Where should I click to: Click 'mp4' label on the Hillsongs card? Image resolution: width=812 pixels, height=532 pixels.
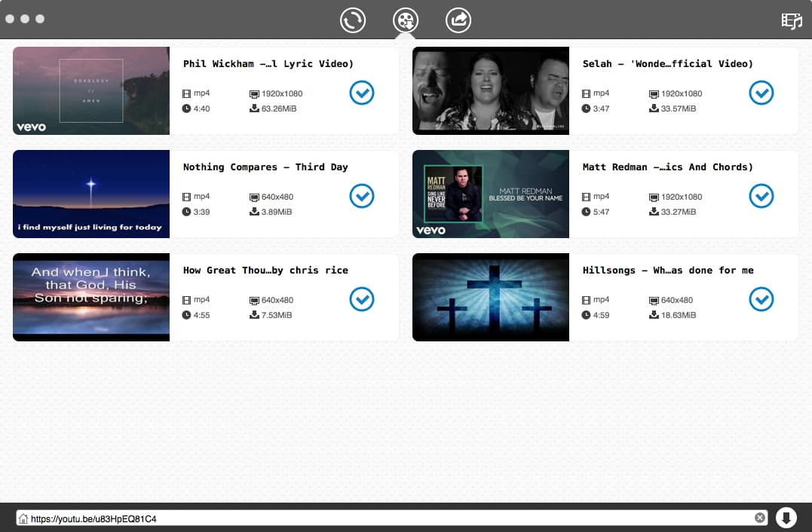601,300
